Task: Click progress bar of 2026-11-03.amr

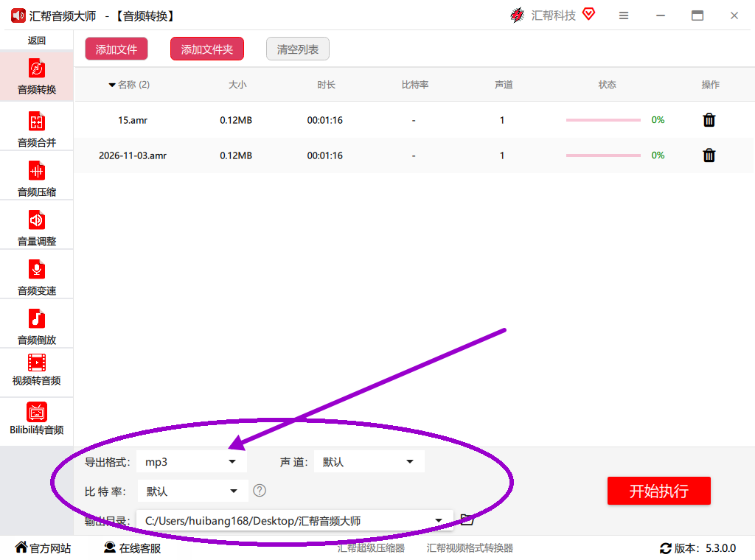Action: click(x=603, y=155)
